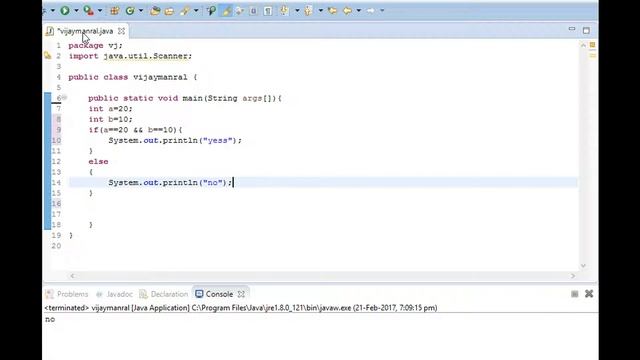Image resolution: width=640 pixels, height=360 pixels.
Task: Open the Next Annotation dropdown arrow
Action: [297, 11]
